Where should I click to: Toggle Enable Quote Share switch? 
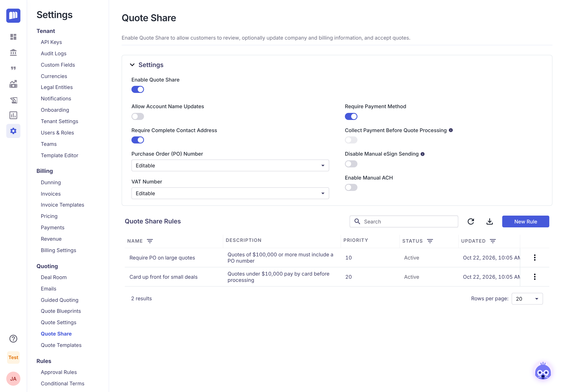(x=138, y=89)
